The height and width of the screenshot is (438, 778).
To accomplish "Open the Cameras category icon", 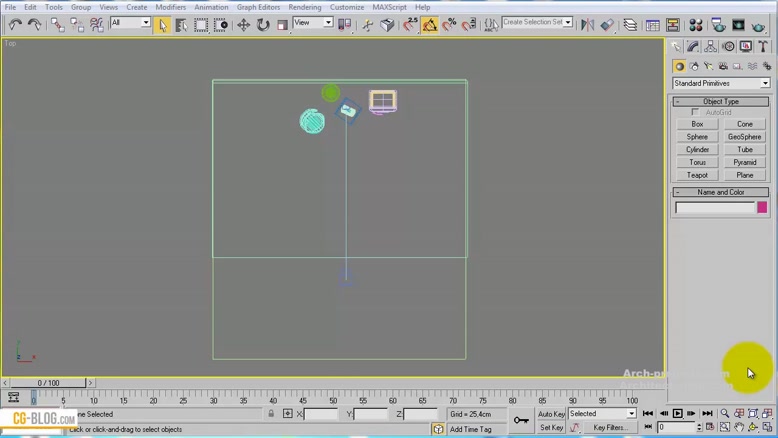I will pyautogui.click(x=723, y=66).
